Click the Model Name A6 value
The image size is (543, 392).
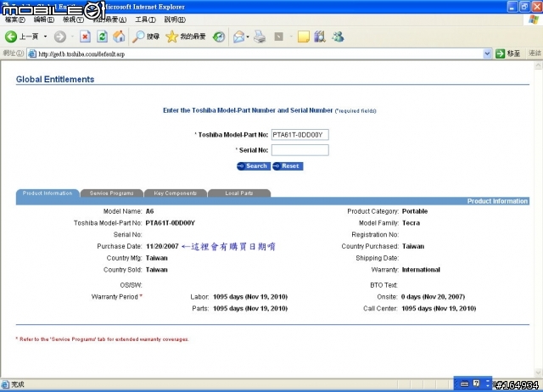coord(149,211)
